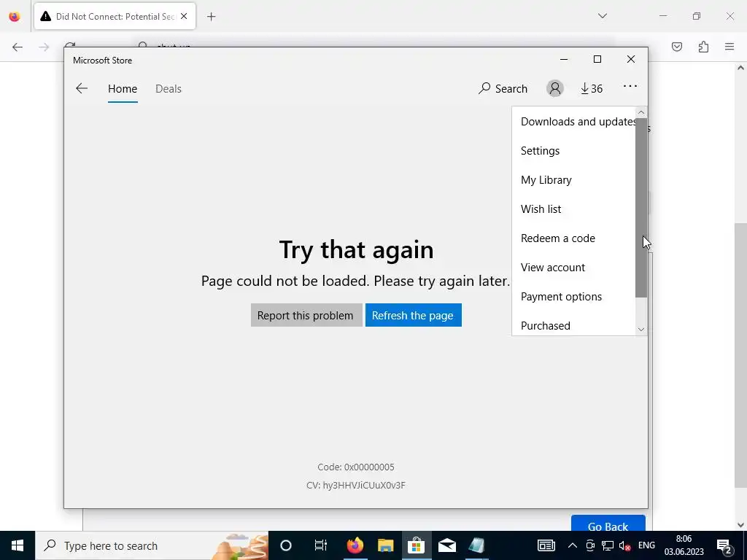Click menu scrollbar up arrow

[x=641, y=112]
